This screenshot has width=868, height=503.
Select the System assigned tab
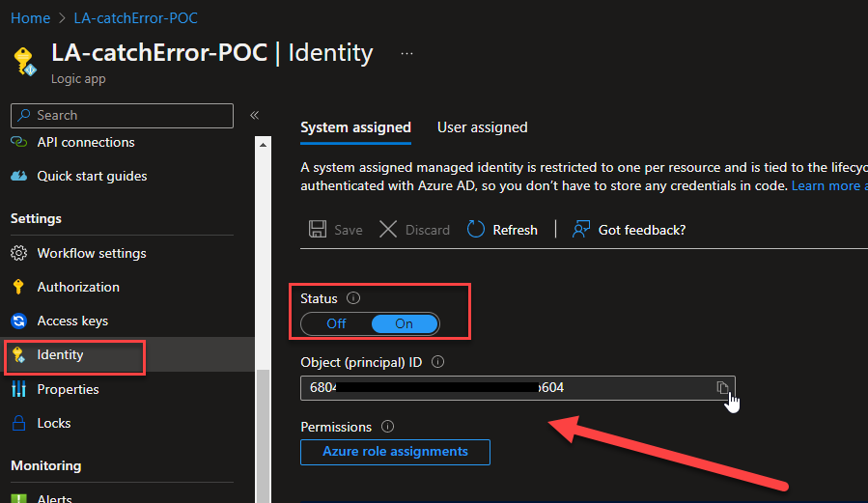coord(355,126)
